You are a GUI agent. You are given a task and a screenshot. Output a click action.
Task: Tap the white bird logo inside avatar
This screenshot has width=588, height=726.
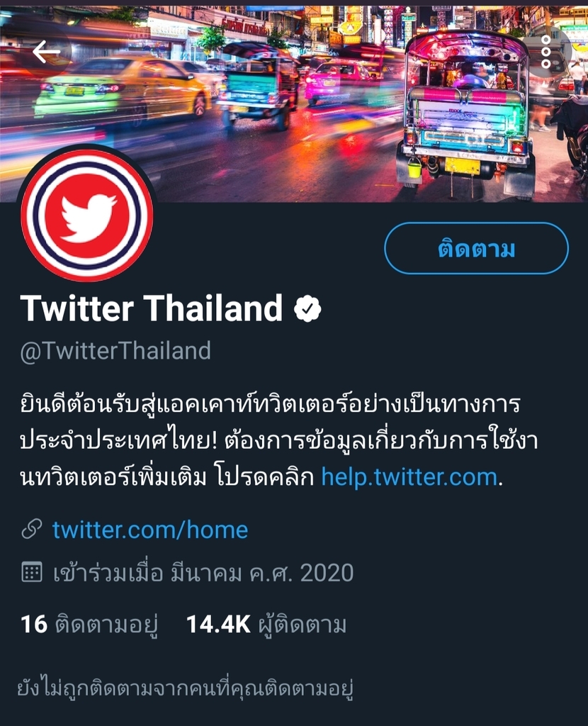coord(88,218)
